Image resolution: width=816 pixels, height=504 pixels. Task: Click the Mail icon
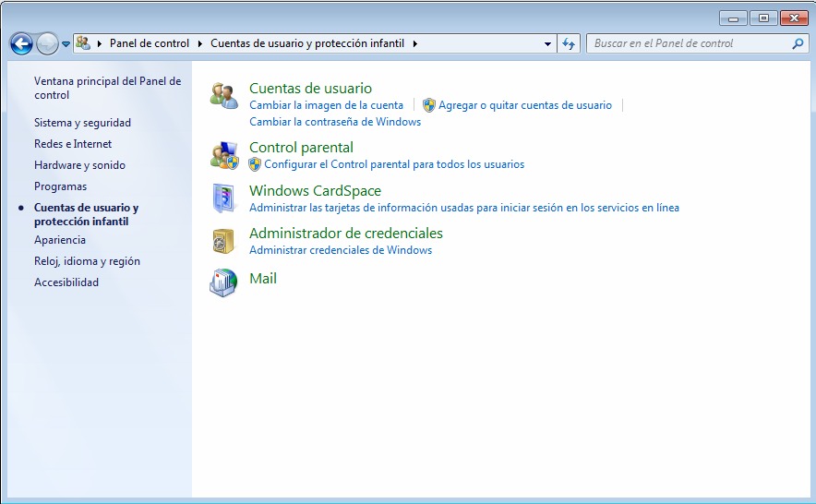coord(223,282)
